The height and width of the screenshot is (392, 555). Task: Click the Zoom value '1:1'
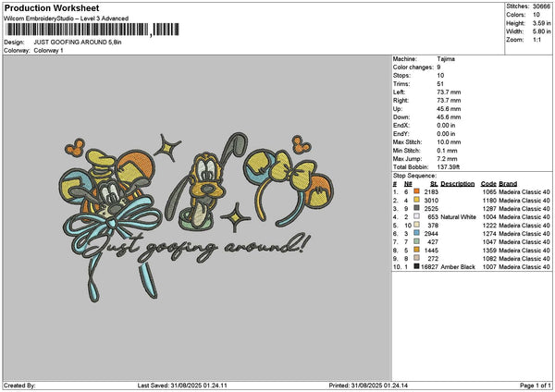536,40
